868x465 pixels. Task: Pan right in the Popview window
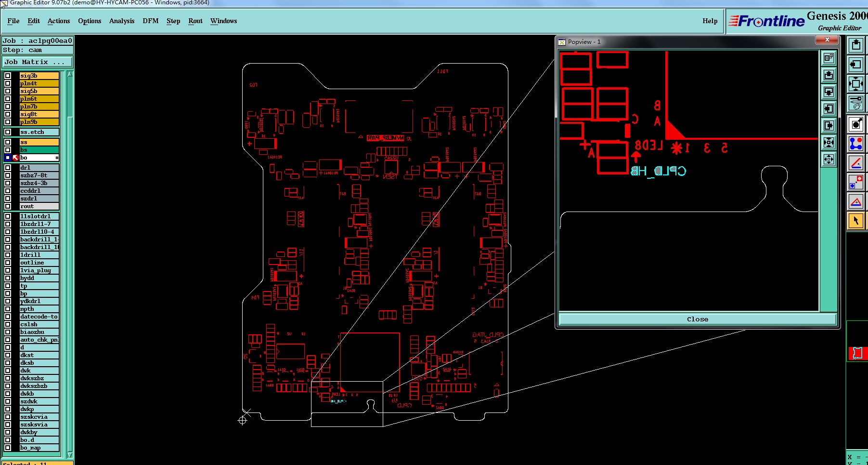point(829,126)
